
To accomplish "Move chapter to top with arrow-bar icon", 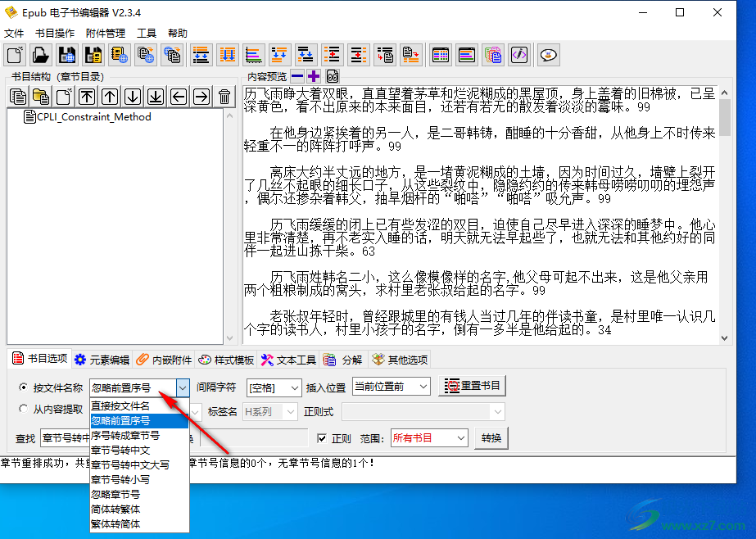I will 87,97.
